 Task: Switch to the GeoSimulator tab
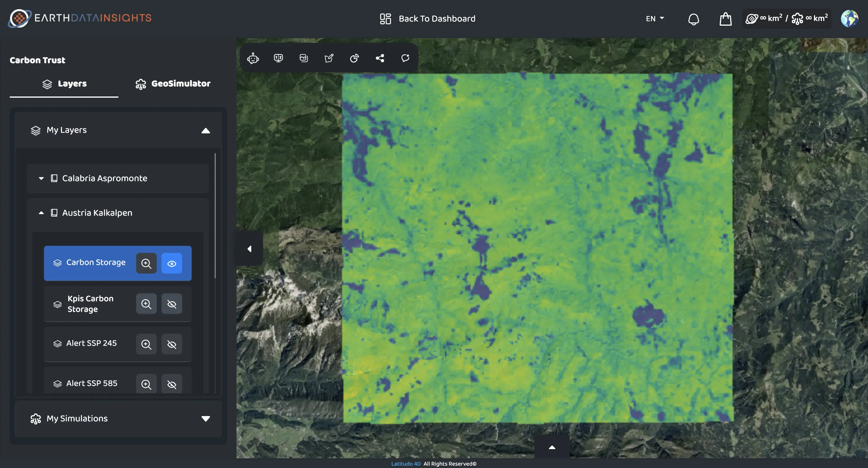tap(173, 84)
